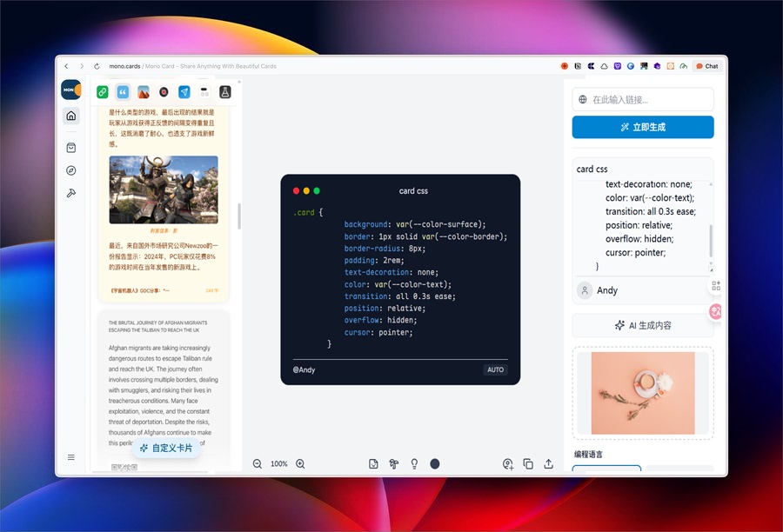This screenshot has height=532, width=783.
Task: Click the AI 生成内容 button
Action: [x=643, y=325]
